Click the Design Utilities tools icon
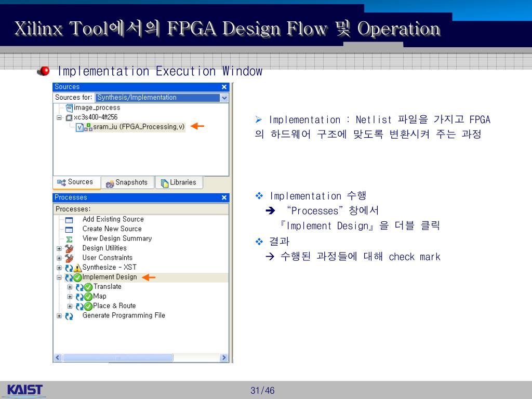 (x=69, y=249)
